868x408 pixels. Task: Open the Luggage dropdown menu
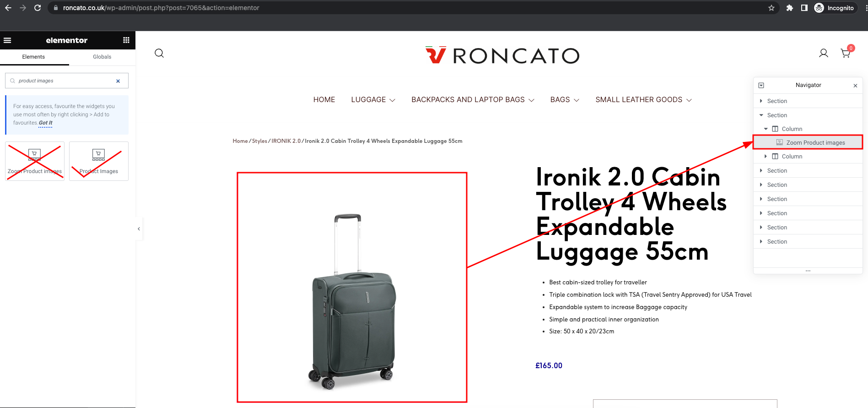[x=373, y=100]
